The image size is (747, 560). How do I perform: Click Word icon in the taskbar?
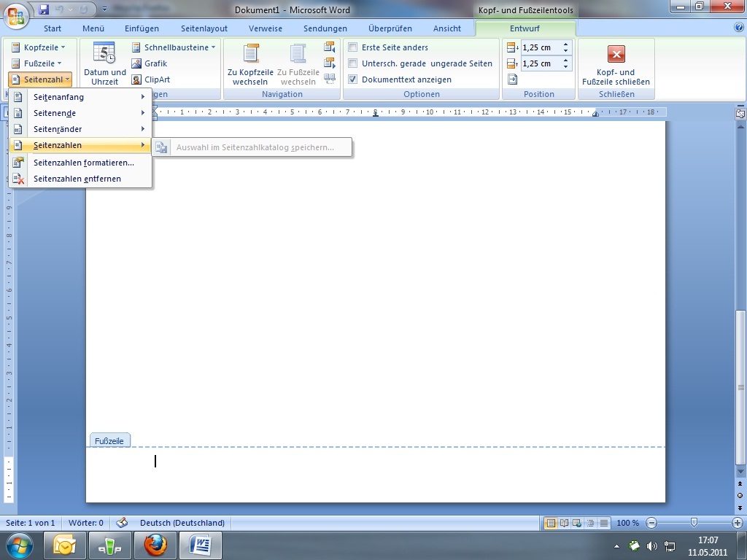[x=201, y=545]
